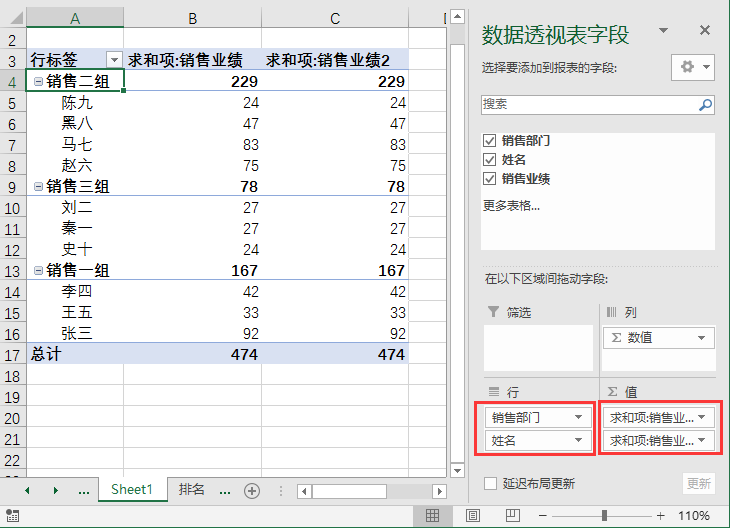Click the left ellipsis for hidden sheets
Viewport: 730px width, 528px height.
(84, 491)
